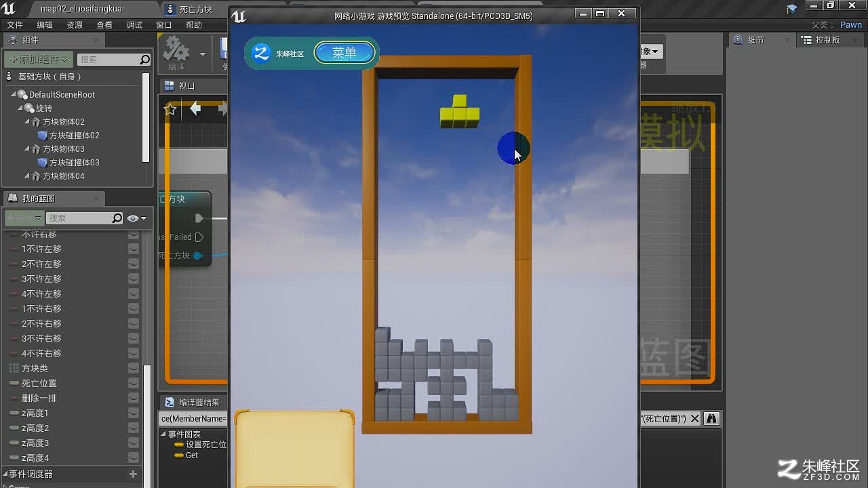This screenshot has height=488, width=868.
Task: Collapse the 事件调度器 section
Action: (x=5, y=474)
